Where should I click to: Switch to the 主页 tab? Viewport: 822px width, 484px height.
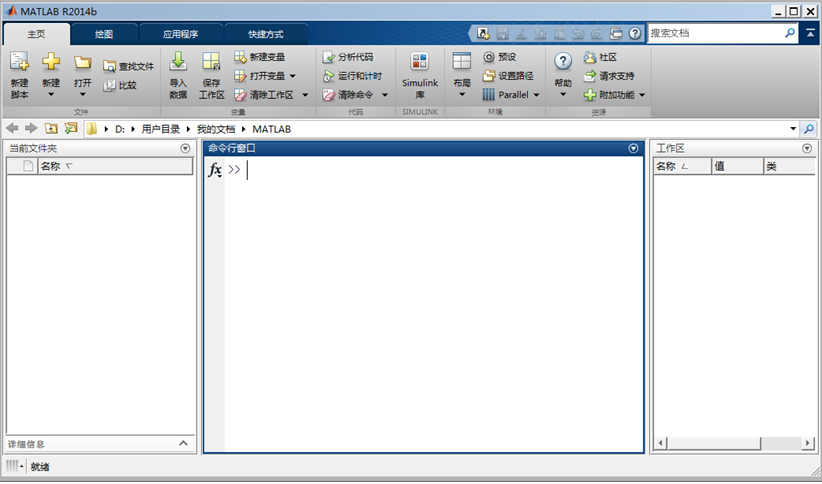pyautogui.click(x=36, y=34)
